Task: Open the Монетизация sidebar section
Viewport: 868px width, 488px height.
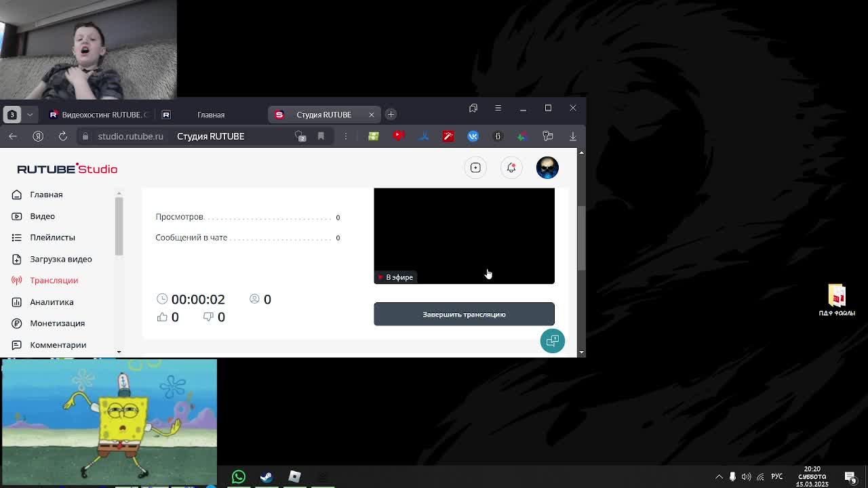Action: click(57, 323)
